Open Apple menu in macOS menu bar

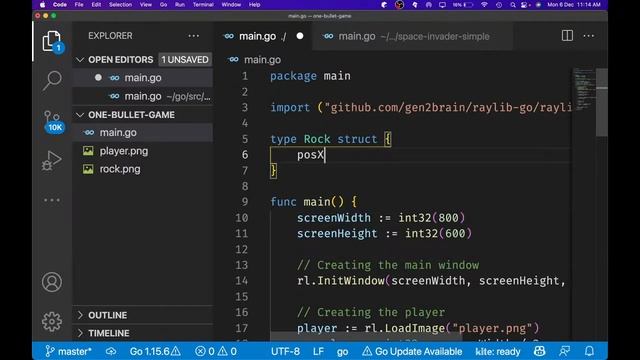pyautogui.click(x=42, y=5)
